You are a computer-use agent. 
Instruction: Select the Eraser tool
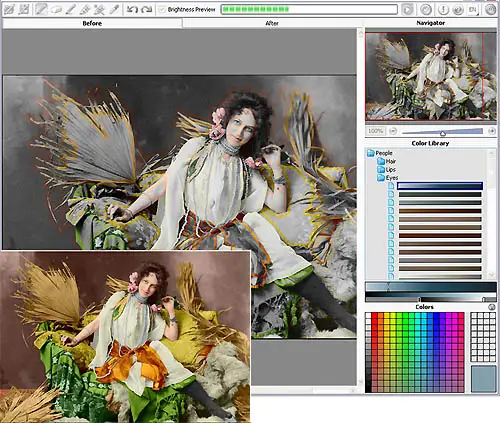[x=56, y=9]
